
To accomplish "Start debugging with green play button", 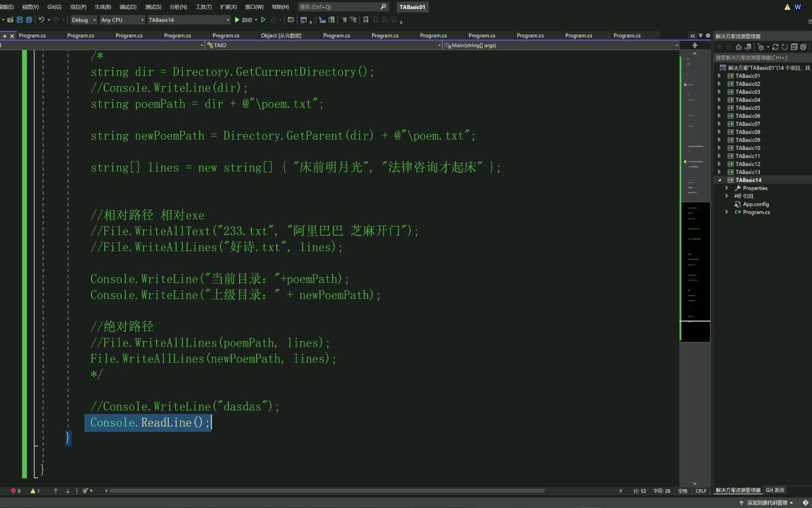I will pos(237,20).
